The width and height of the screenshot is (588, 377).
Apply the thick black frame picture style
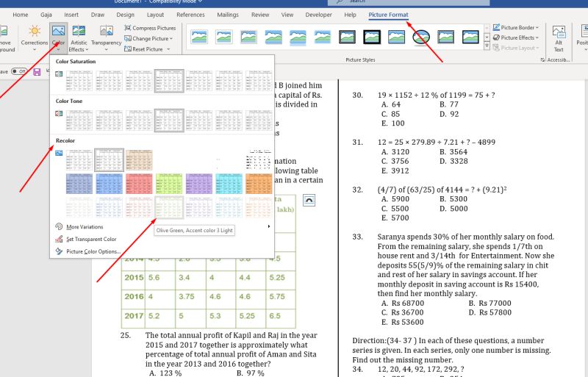372,37
